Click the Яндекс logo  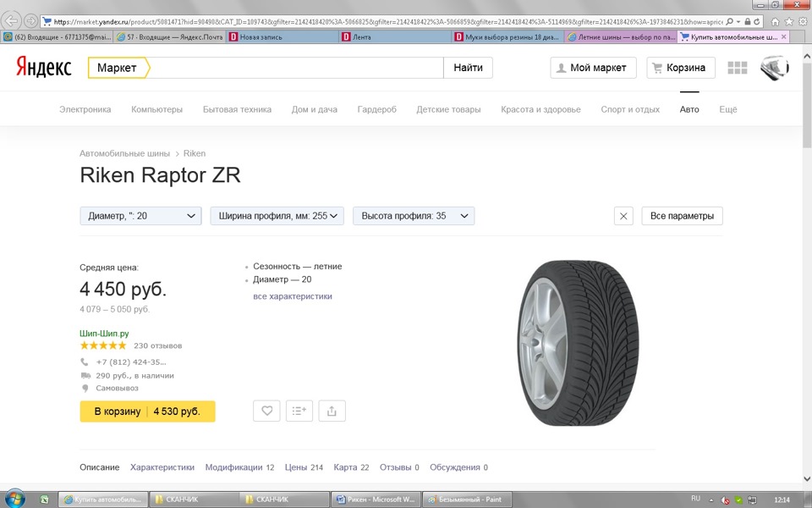pyautogui.click(x=43, y=67)
